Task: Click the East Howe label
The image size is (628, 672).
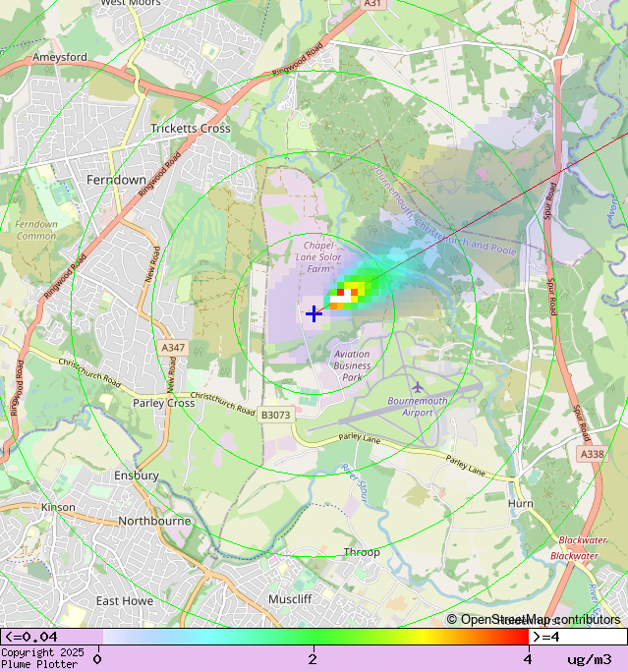Action: coord(124,601)
